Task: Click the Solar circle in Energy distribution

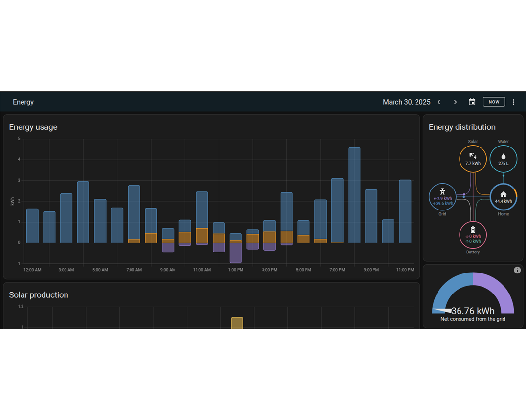Action: pyautogui.click(x=473, y=159)
